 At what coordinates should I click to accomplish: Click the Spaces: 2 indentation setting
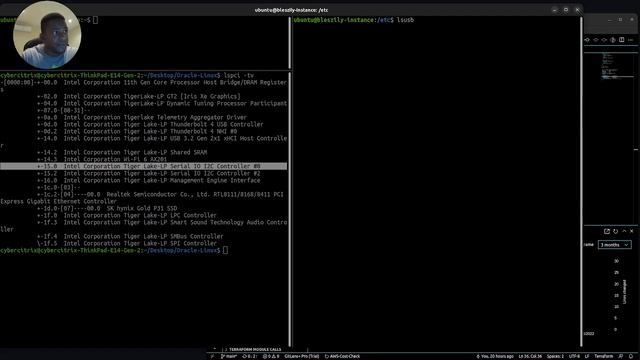555,356
